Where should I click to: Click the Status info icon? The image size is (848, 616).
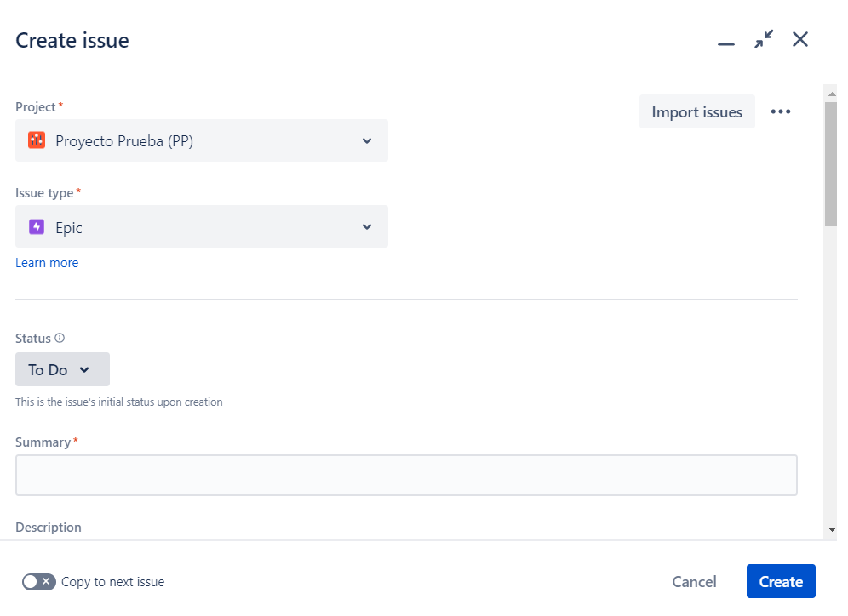point(60,338)
